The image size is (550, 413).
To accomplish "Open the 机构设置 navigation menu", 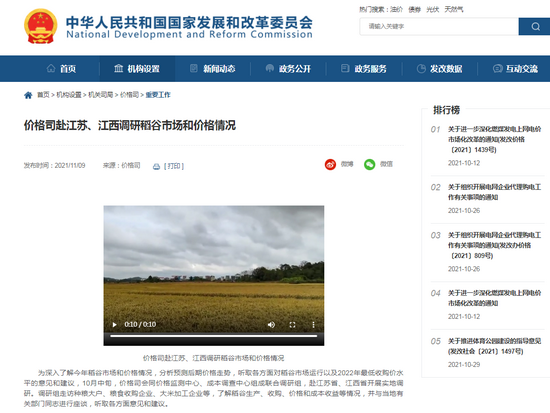I will (x=137, y=69).
